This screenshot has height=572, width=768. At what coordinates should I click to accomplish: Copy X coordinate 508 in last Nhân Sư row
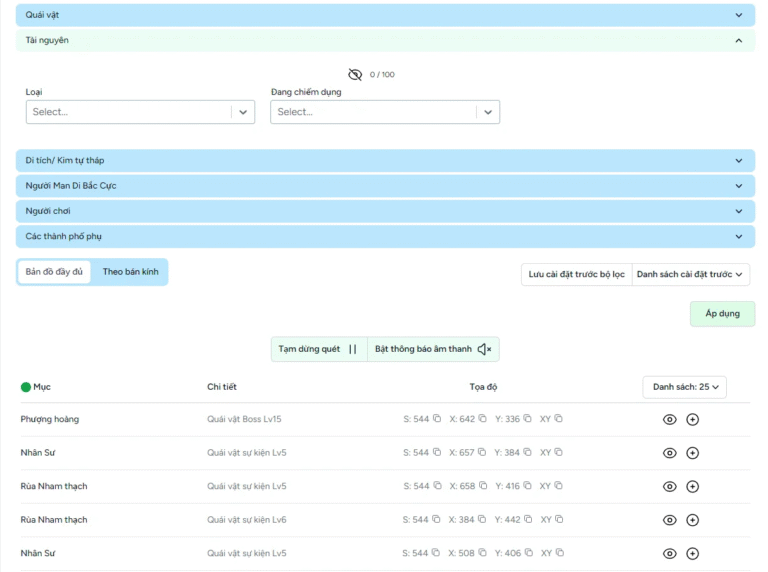pos(483,553)
